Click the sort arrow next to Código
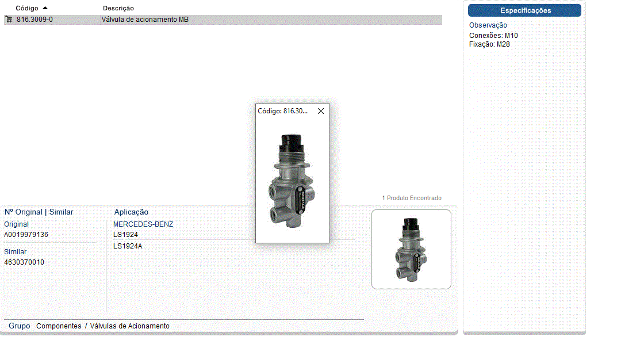644x344 pixels. pos(45,8)
